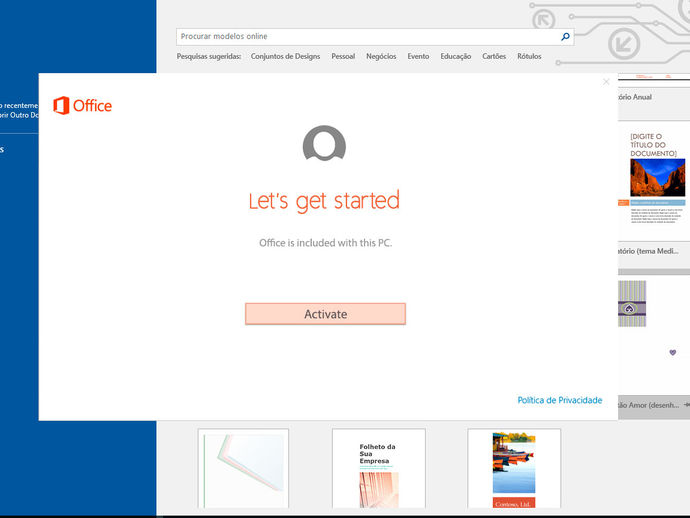Select suggested search Cartões
The height and width of the screenshot is (518, 690).
pyautogui.click(x=494, y=56)
